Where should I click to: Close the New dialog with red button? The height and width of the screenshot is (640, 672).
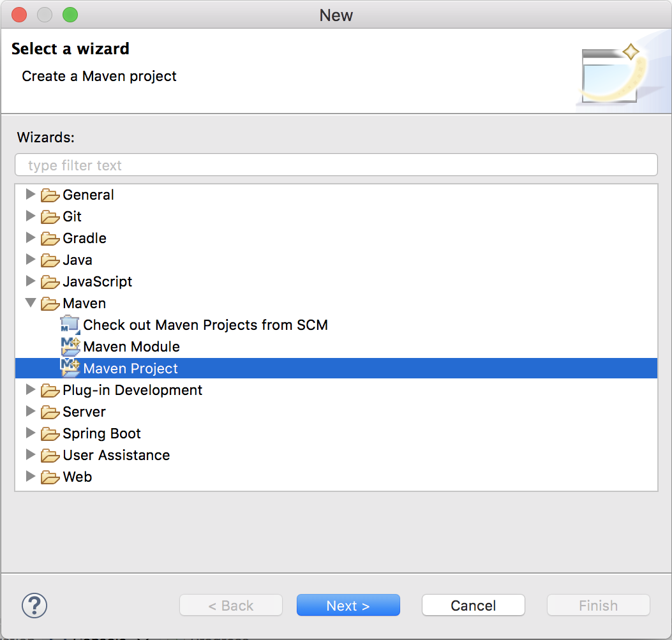[x=19, y=15]
